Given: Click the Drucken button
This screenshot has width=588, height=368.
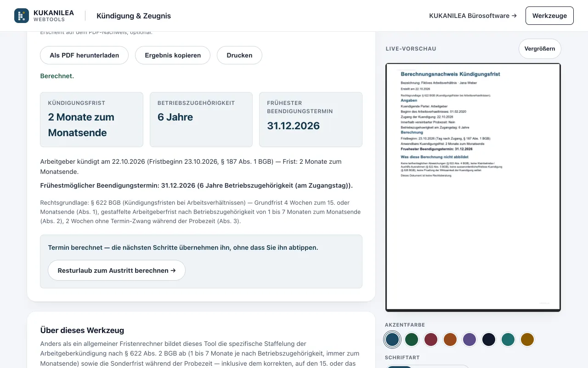Looking at the screenshot, I should click(239, 55).
